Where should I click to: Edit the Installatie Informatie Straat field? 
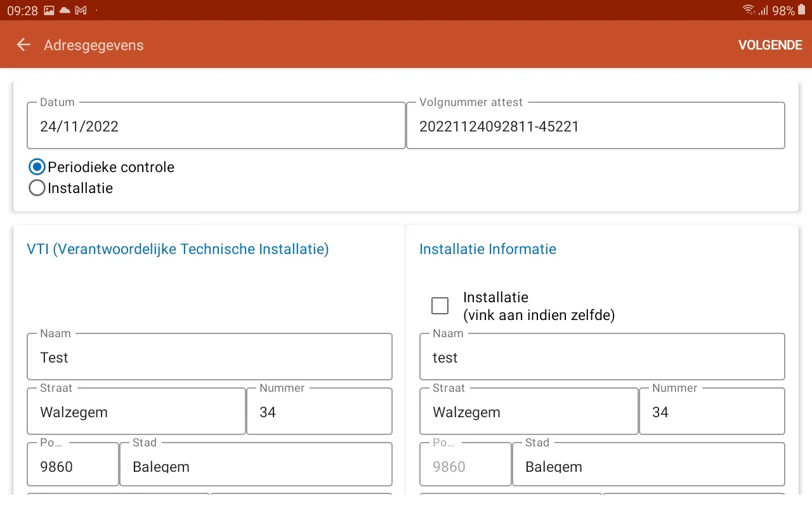[x=529, y=411]
